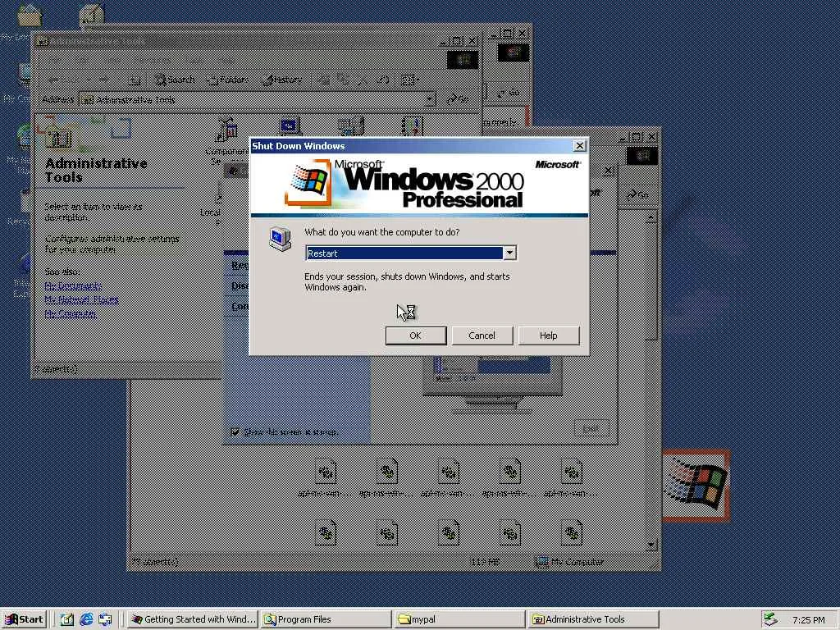Follow the My Computer link
Image resolution: width=840 pixels, height=630 pixels.
(x=71, y=313)
